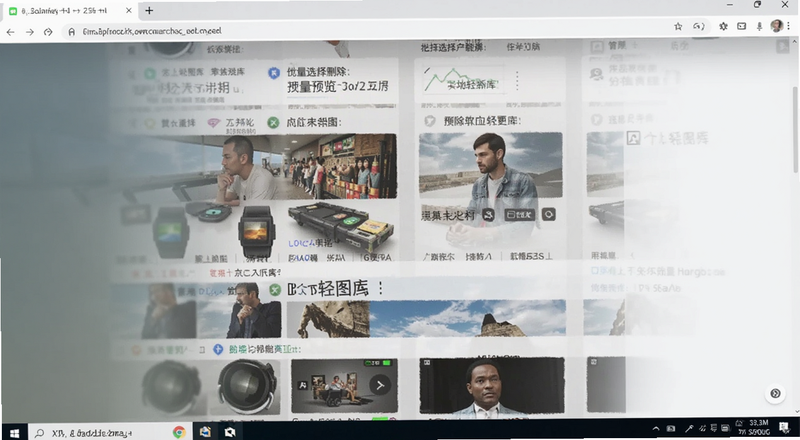This screenshot has height=440, width=800.
Task: Click the picture icon at right panel top
Action: pos(597,47)
